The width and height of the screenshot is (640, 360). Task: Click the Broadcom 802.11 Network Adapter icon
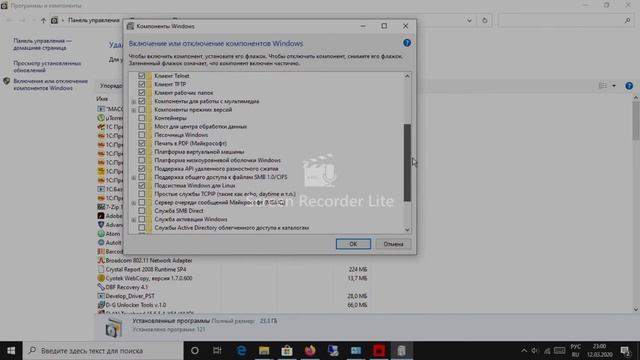[x=101, y=260]
